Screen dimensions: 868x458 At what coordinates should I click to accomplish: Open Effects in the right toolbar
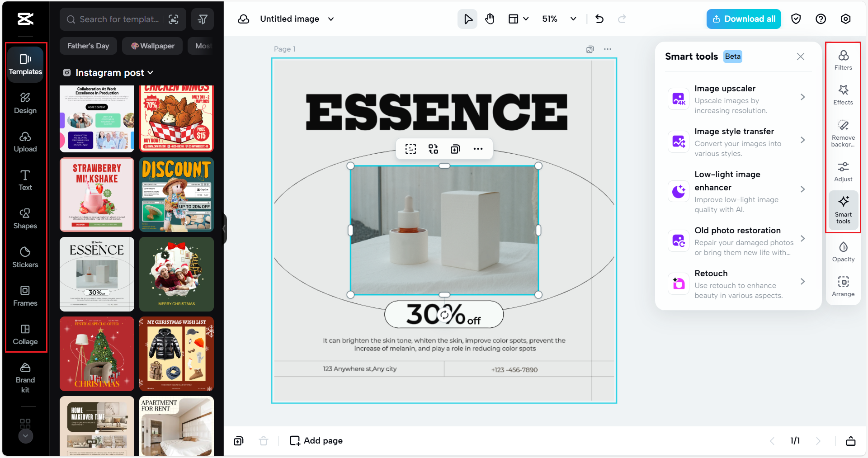(x=843, y=95)
